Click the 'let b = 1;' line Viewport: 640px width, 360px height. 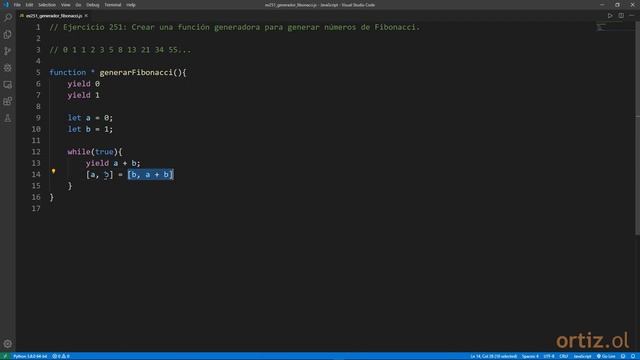[x=90, y=129]
